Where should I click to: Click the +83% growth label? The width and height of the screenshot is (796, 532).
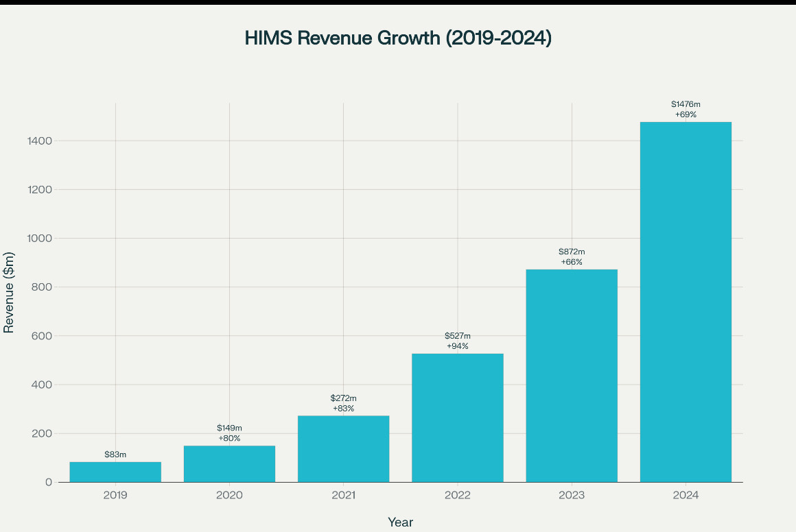(x=344, y=409)
